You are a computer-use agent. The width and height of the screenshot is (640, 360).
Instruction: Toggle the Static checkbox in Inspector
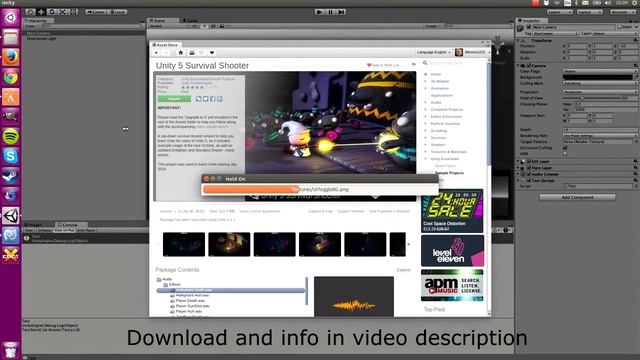pos(619,27)
